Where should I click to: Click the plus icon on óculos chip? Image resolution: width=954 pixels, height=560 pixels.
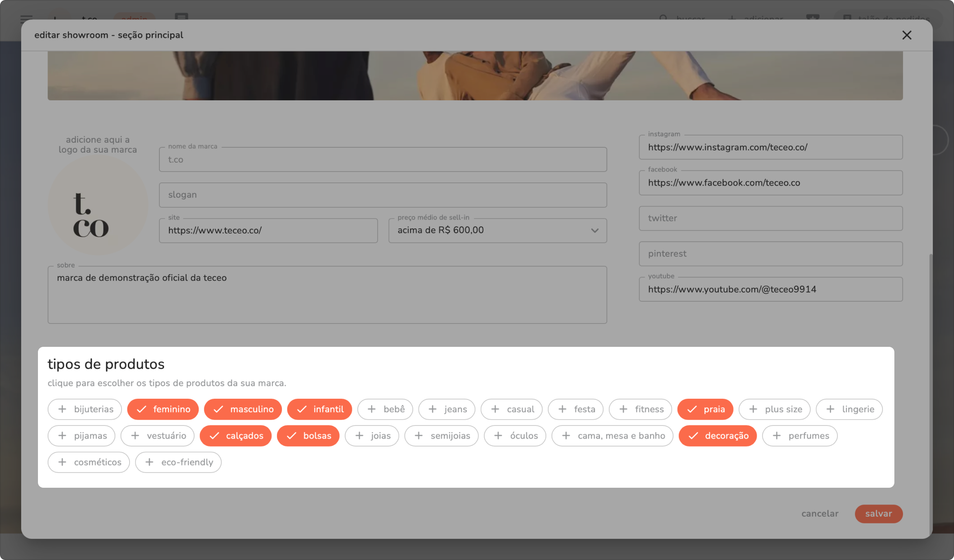click(x=498, y=436)
